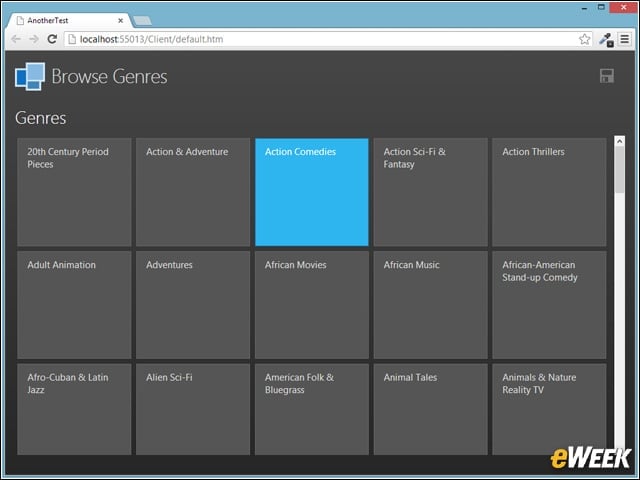640x480 pixels.
Task: Click the localhost address bar
Action: click(x=322, y=39)
